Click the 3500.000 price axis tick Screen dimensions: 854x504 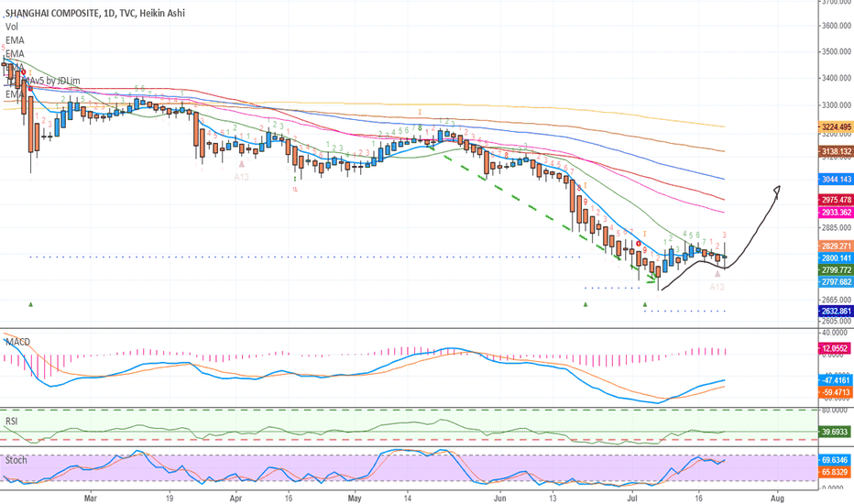coord(837,51)
